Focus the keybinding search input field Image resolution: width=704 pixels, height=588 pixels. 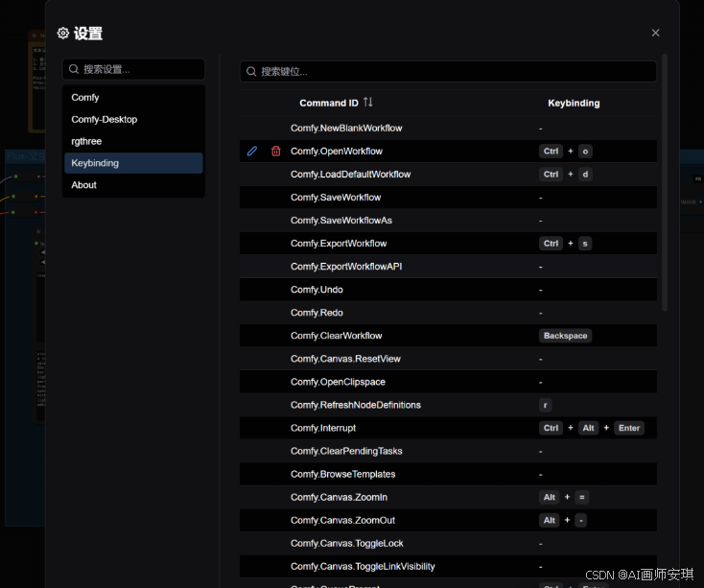[x=448, y=71]
